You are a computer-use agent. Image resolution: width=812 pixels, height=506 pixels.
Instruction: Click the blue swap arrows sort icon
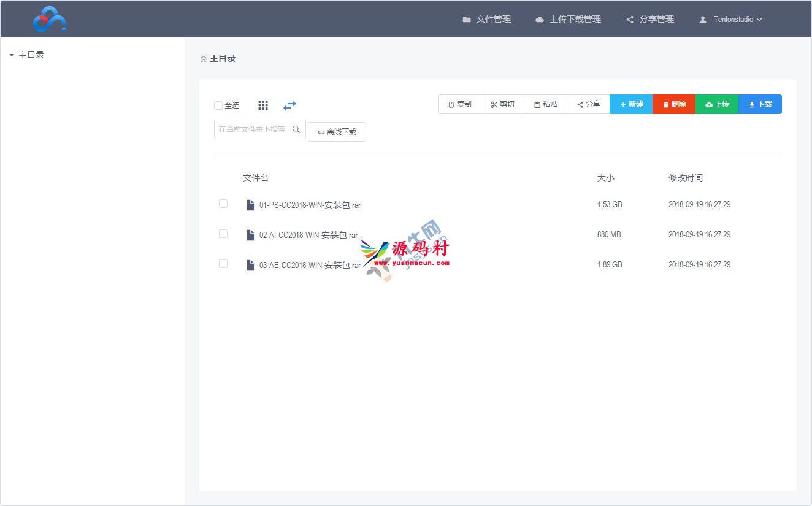coord(289,105)
